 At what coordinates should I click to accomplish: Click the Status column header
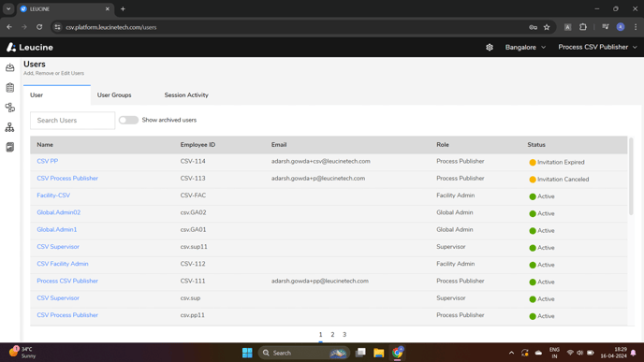[536, 145]
